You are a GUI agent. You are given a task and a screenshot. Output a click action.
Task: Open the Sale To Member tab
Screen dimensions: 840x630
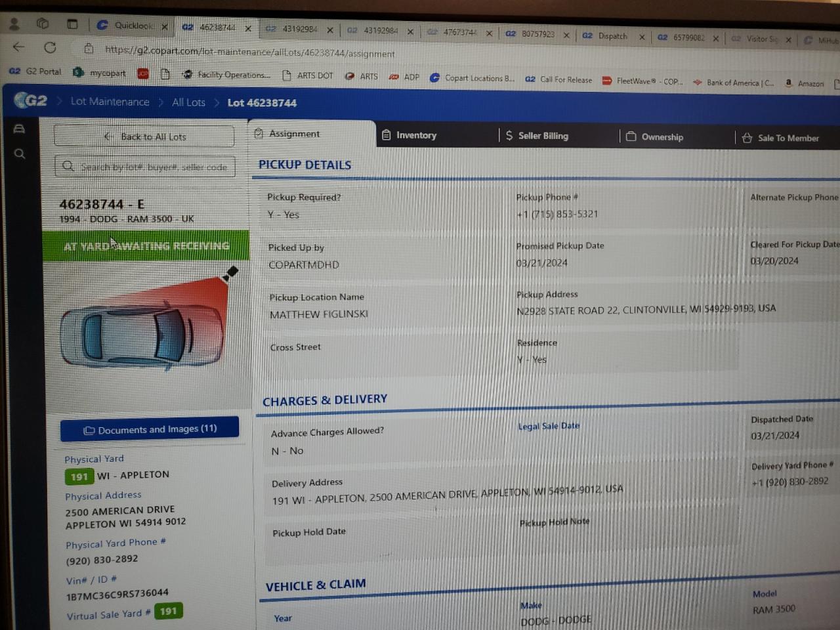(x=780, y=138)
